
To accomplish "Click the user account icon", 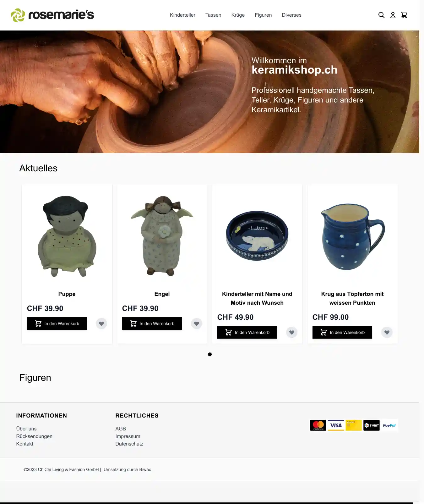I will (x=393, y=15).
